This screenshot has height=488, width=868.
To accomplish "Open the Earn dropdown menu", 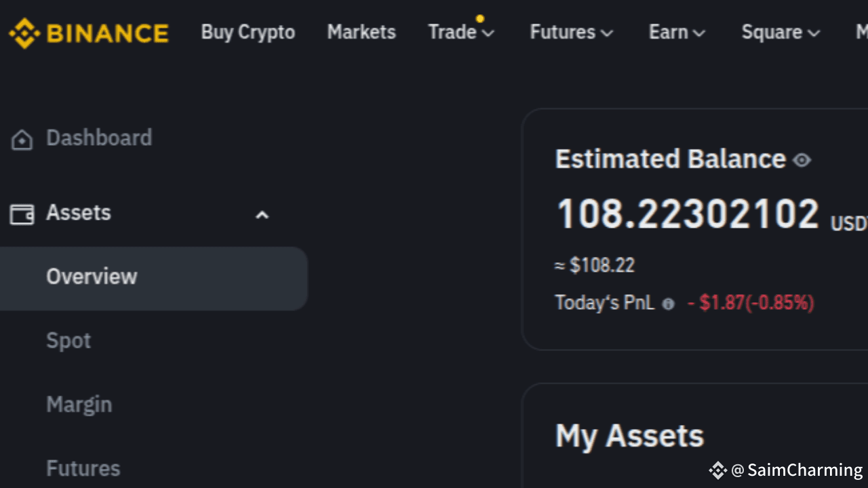I will (x=677, y=33).
